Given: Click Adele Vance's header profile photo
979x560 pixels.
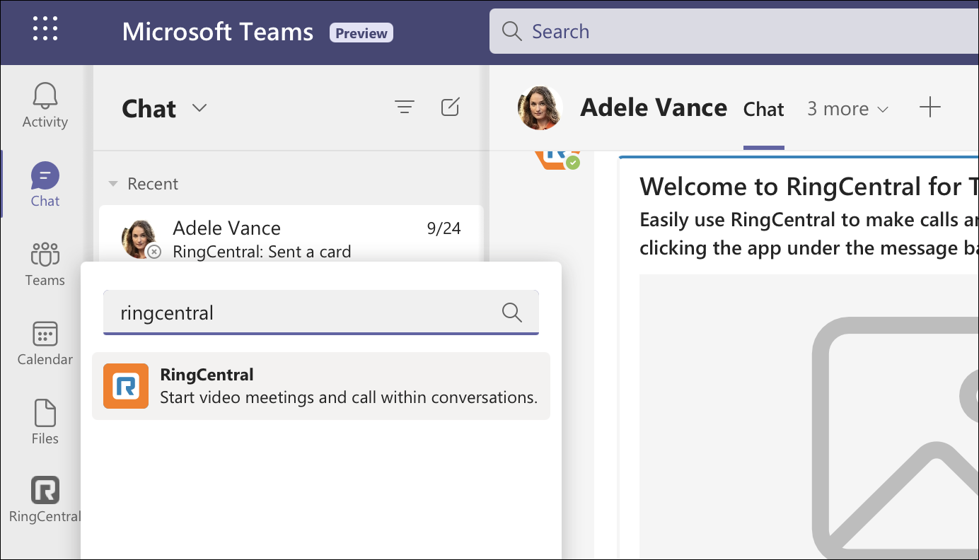Looking at the screenshot, I should (x=540, y=108).
